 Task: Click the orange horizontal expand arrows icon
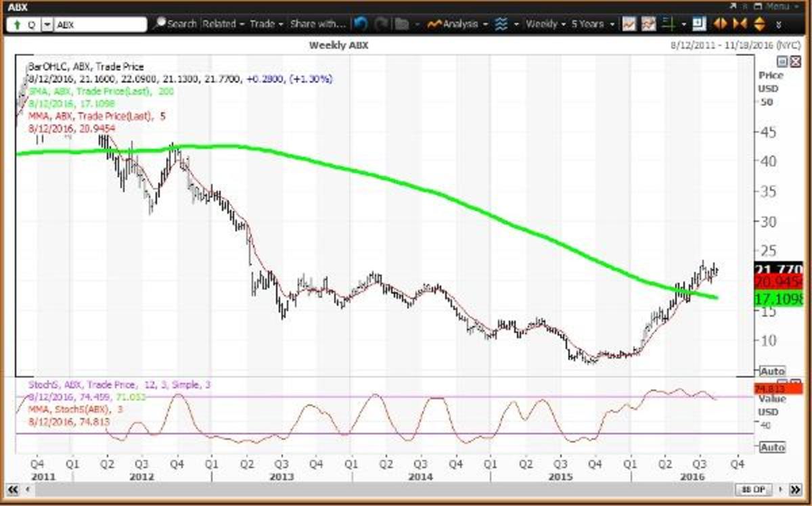(720, 24)
